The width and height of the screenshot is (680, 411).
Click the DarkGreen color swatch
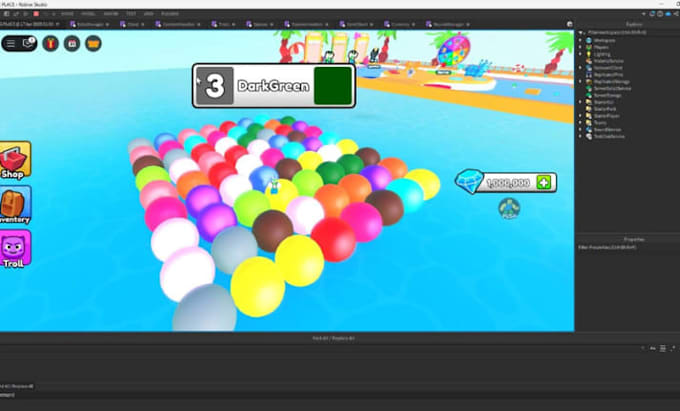point(333,86)
